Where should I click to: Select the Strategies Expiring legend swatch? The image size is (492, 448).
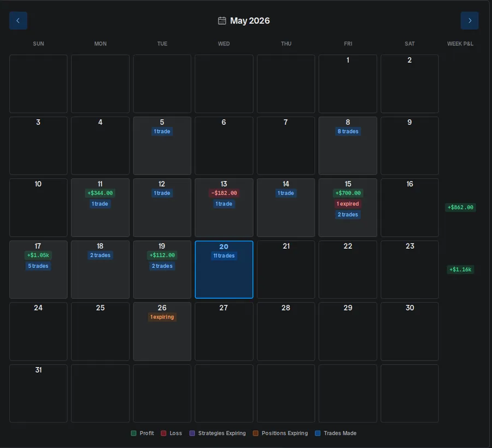192,433
